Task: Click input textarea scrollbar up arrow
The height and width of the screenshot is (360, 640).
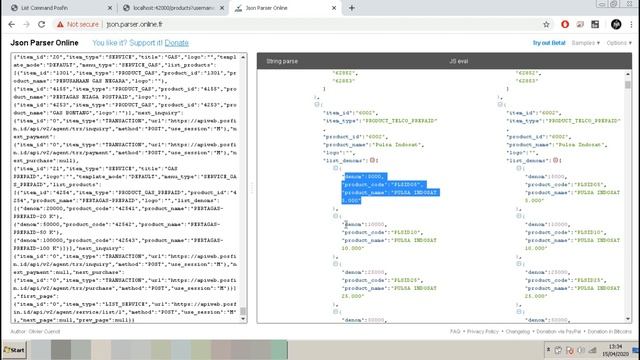Action: pyautogui.click(x=243, y=57)
